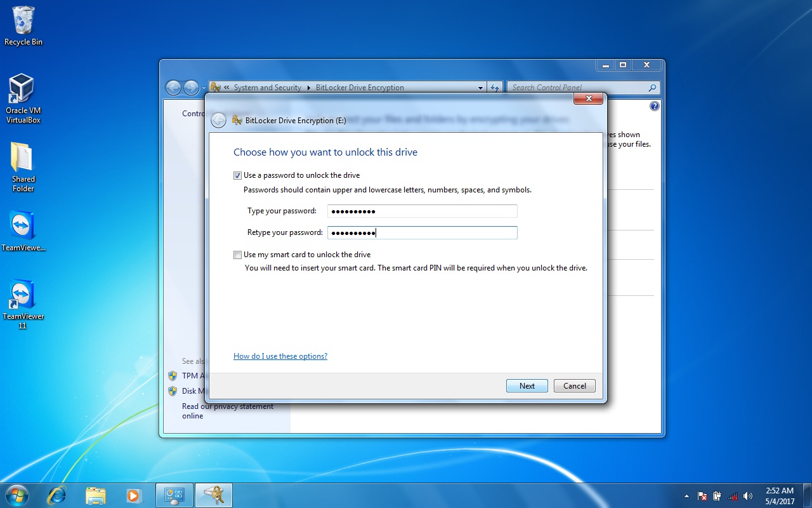812x508 pixels.
Task: Open the recent pages dropdown arrow
Action: 204,88
